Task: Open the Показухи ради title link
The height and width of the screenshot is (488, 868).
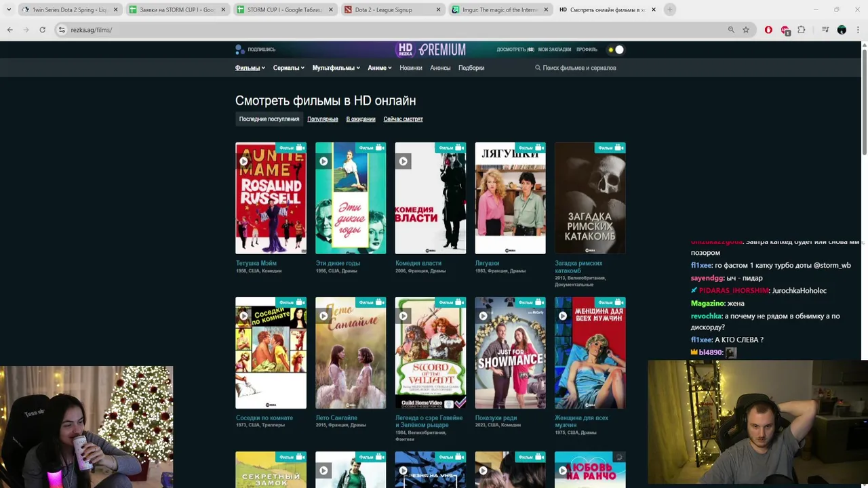Action: [496, 418]
